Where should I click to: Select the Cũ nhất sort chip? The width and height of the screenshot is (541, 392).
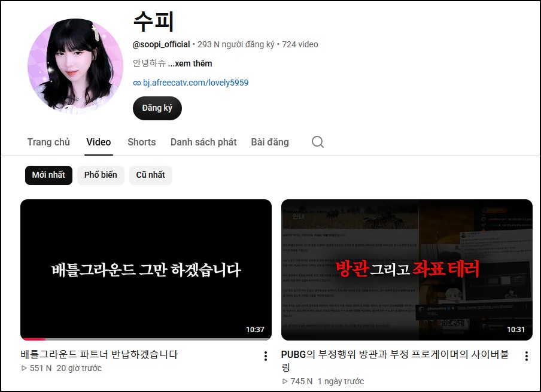(150, 175)
